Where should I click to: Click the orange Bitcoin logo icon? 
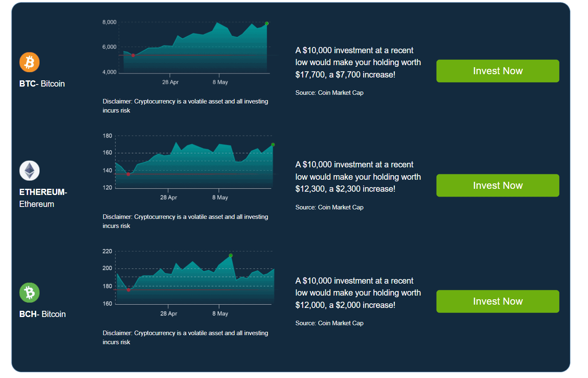(x=29, y=62)
